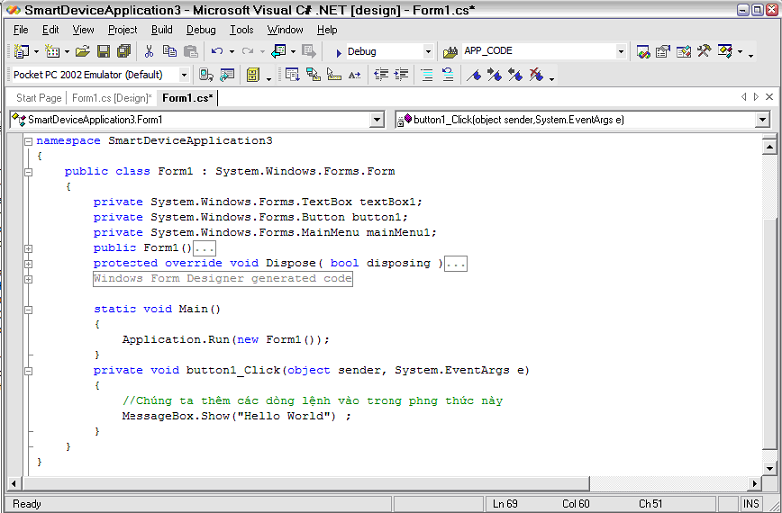Save the file with the floppy disk icon
This screenshot has height=513, width=782.
(x=102, y=51)
